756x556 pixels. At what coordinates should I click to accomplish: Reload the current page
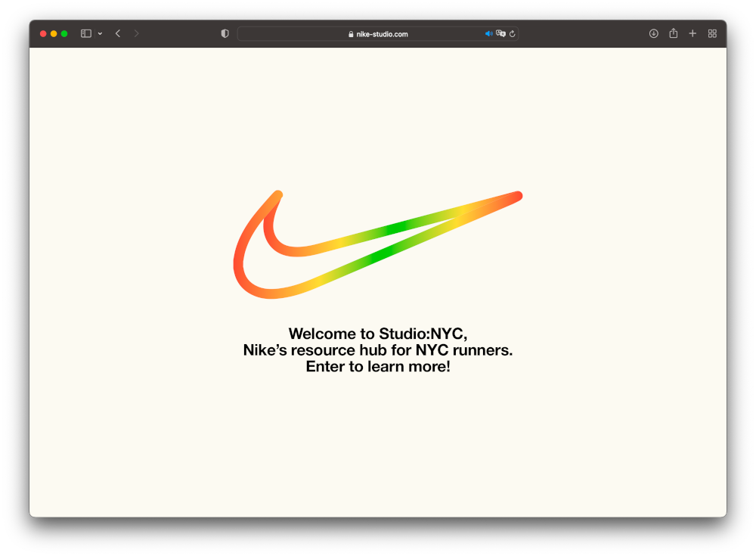click(512, 34)
